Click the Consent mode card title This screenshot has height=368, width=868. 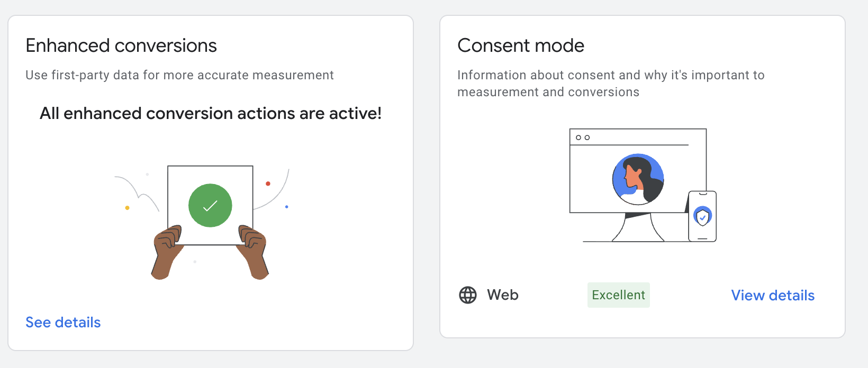521,46
